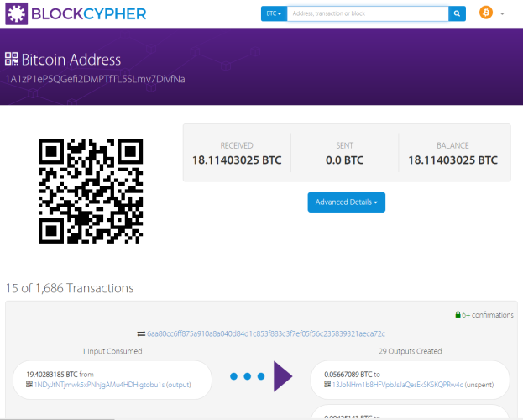The height and width of the screenshot is (420, 523).
Task: Expand the Advanced Details dropdown button
Action: 346,202
